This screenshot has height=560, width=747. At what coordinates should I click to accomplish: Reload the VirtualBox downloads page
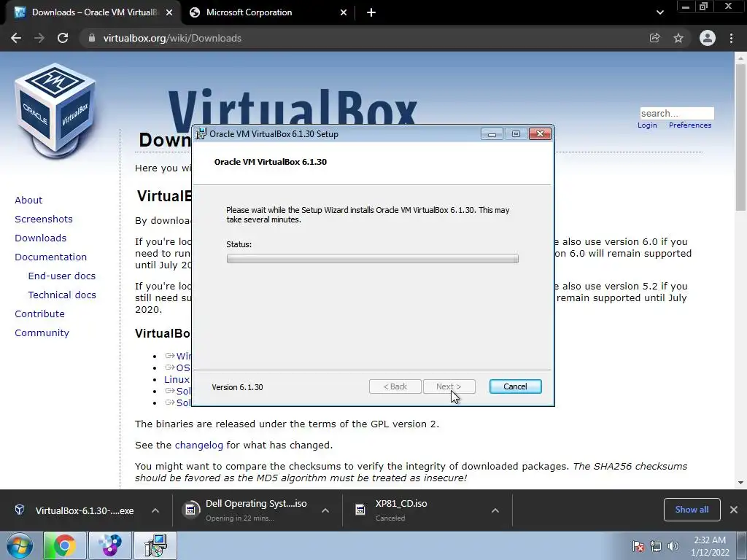click(63, 38)
